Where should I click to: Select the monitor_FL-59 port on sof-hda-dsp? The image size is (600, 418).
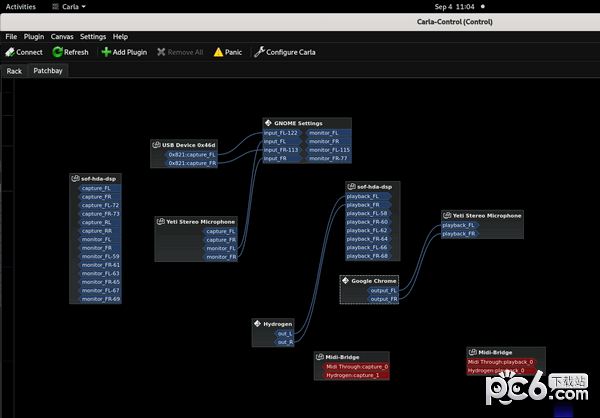coord(99,256)
